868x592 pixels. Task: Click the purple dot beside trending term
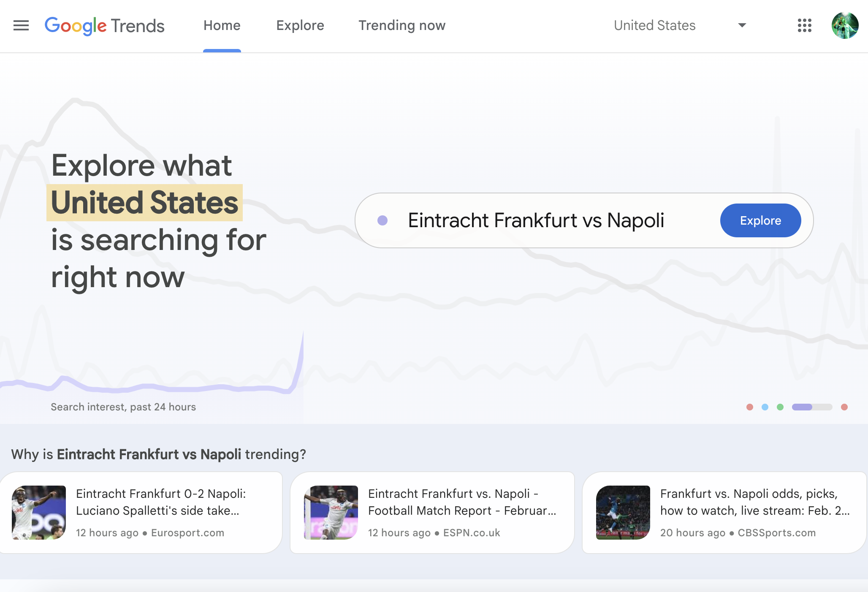tap(382, 220)
